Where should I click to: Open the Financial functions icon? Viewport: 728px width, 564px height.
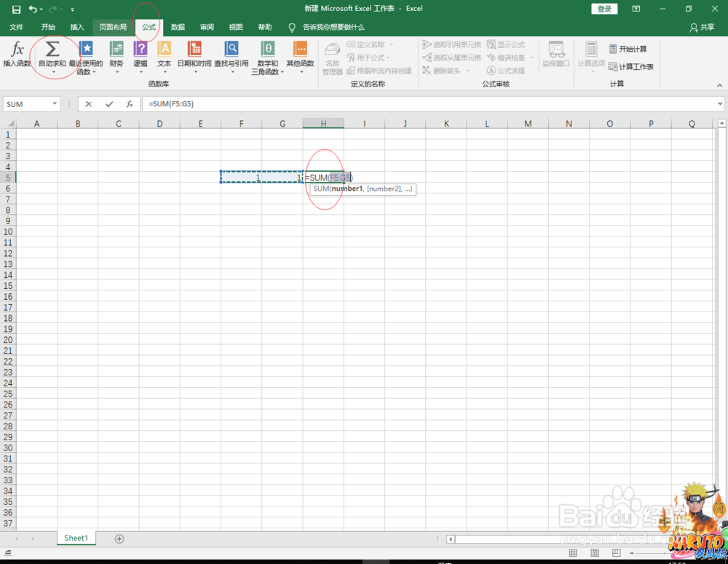tap(116, 49)
